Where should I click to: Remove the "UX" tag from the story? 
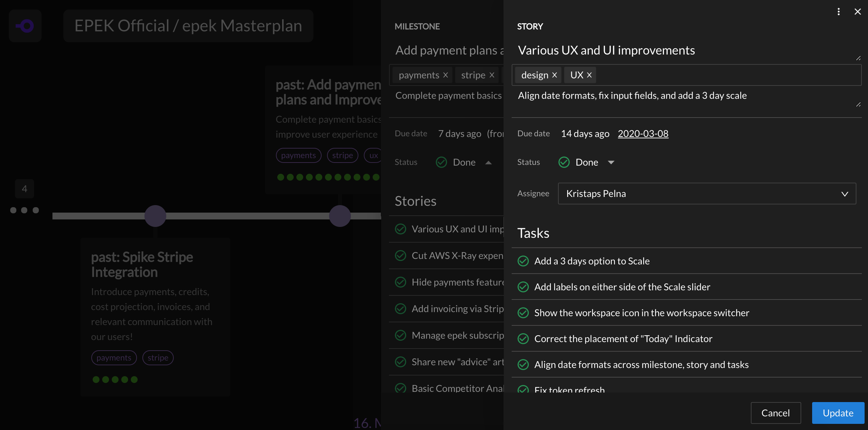[590, 75]
